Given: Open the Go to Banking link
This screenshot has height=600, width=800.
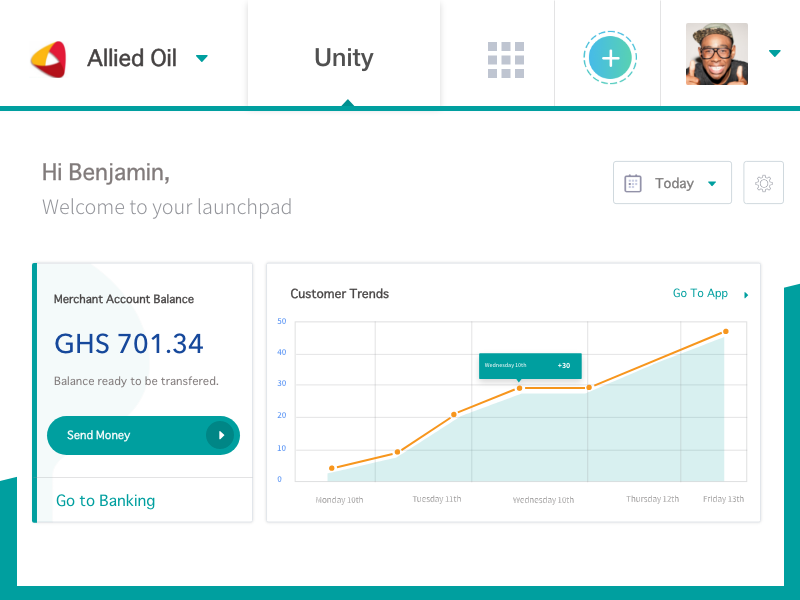Looking at the screenshot, I should (x=106, y=501).
